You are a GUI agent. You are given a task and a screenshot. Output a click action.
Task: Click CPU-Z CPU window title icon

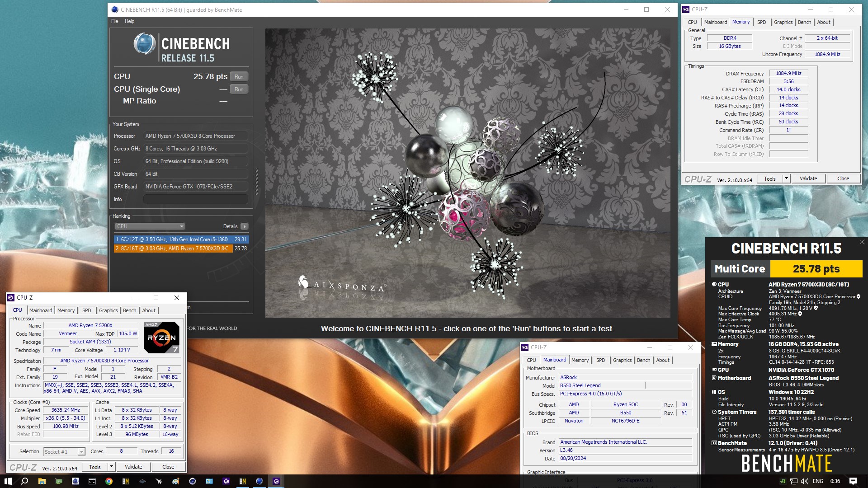click(11, 297)
